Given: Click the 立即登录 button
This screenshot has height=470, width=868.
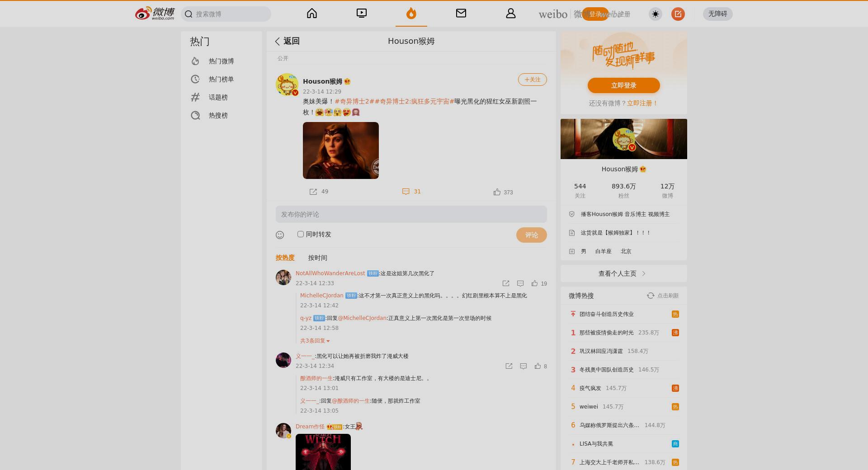Looking at the screenshot, I should tap(624, 85).
